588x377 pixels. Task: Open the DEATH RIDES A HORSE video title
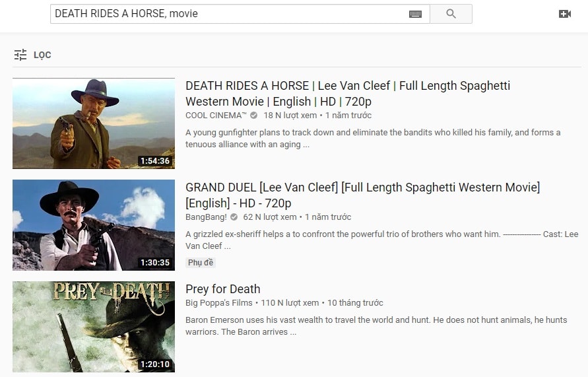point(348,93)
